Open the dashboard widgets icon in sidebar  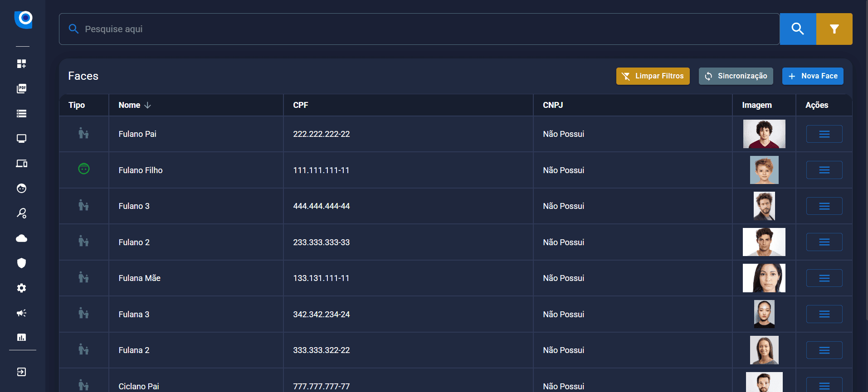click(21, 63)
